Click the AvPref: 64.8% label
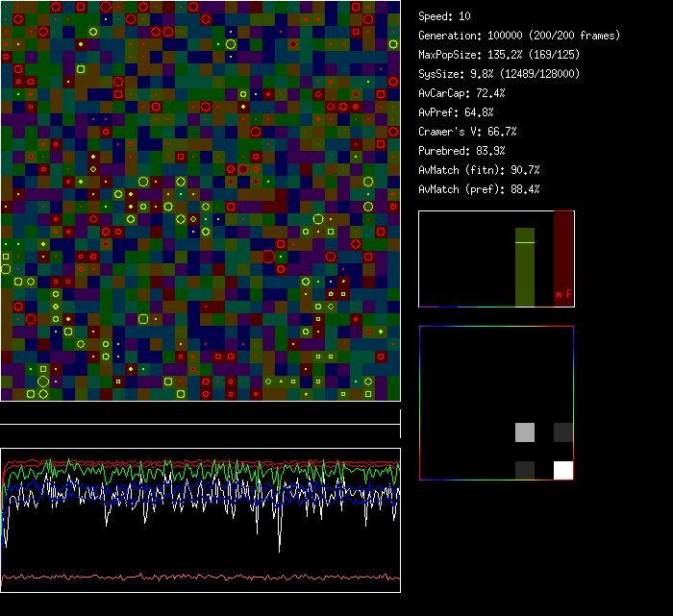The width and height of the screenshot is (673, 616). (x=456, y=112)
